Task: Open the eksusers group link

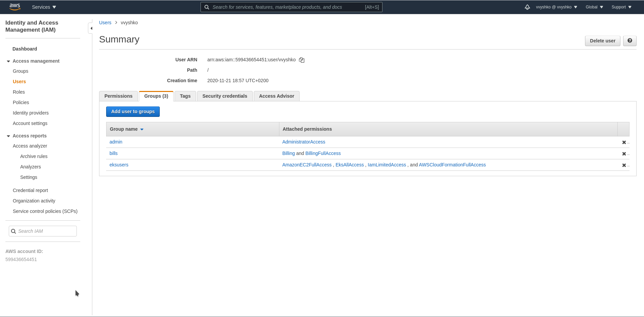Action: (119, 165)
